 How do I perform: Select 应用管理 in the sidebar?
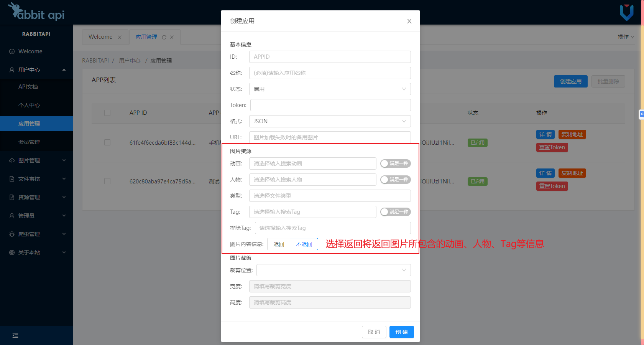[36, 124]
